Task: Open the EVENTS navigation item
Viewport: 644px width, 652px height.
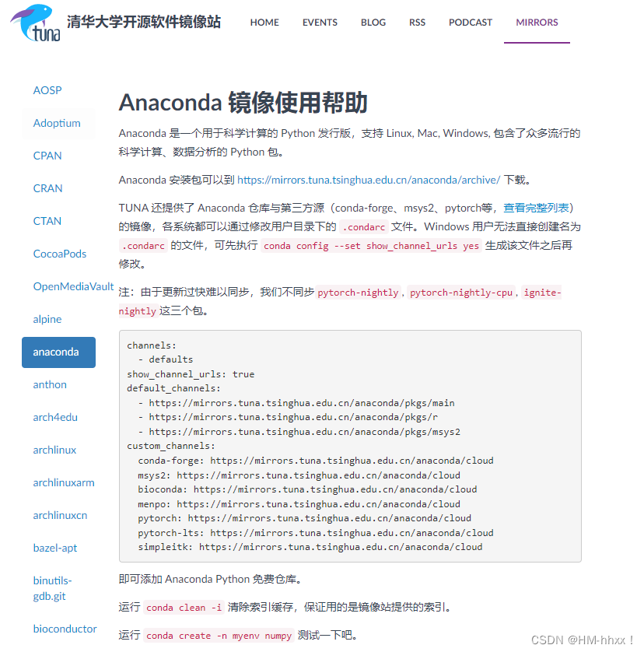Action: [320, 23]
